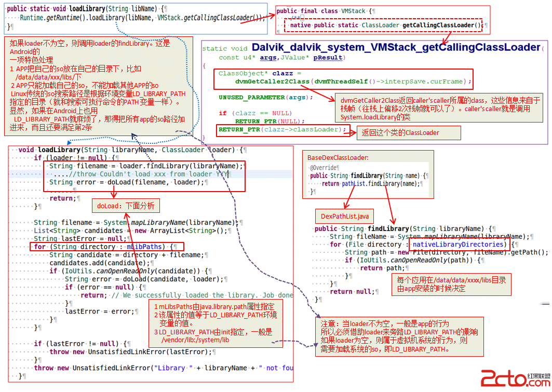Click the 'UNUSED_PARAMETER(args);' line
552x392 pixels.
pos(266,98)
